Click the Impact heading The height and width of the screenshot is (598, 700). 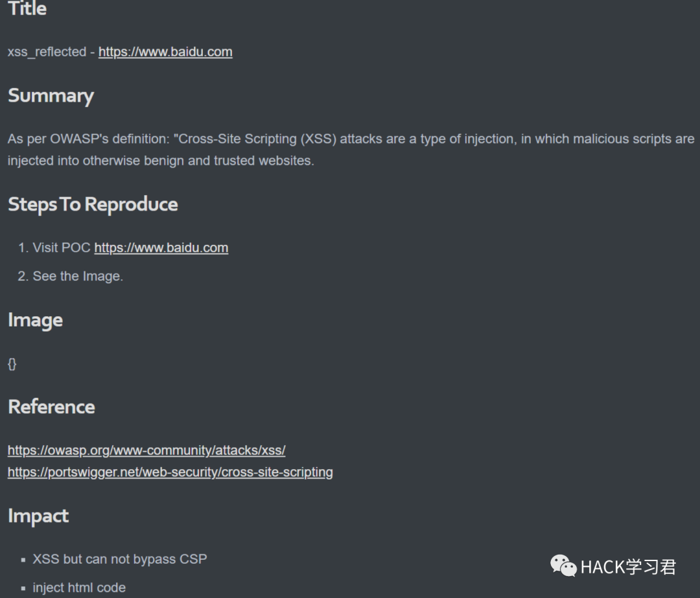(x=38, y=516)
